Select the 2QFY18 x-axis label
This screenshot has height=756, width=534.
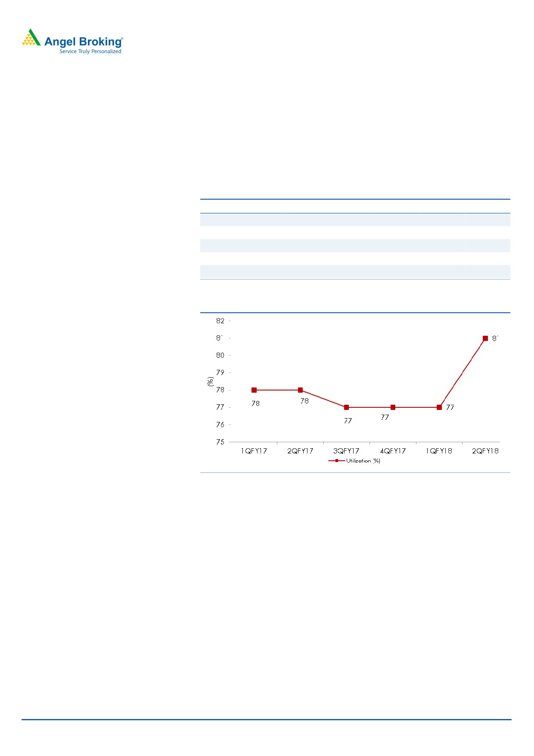[485, 451]
